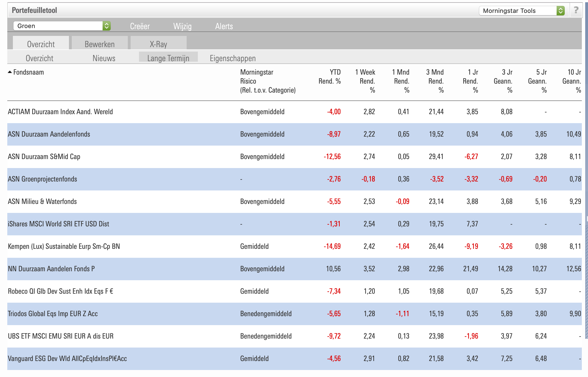This screenshot has width=588, height=377.
Task: Select the Lange Termijn sub-tab
Action: point(168,58)
